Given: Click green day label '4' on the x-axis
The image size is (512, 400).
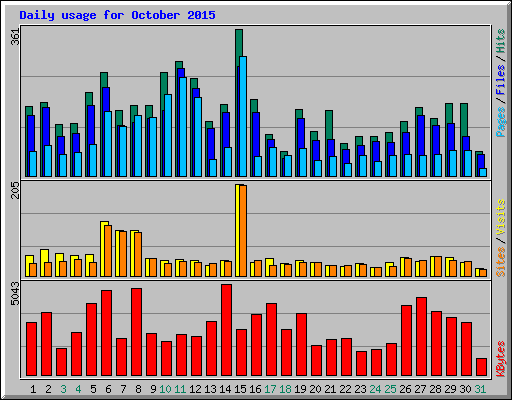Looking at the screenshot, I should click(78, 389).
